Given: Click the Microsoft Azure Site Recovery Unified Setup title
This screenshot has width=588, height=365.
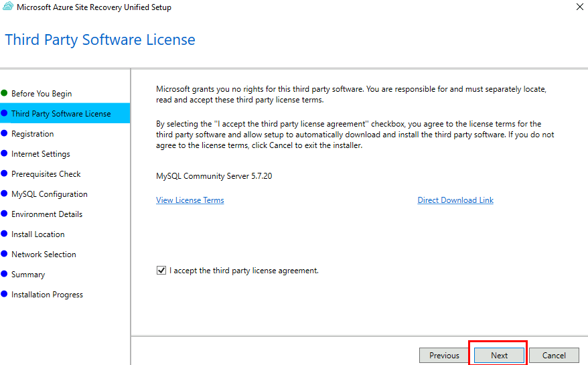Looking at the screenshot, I should 94,7.
